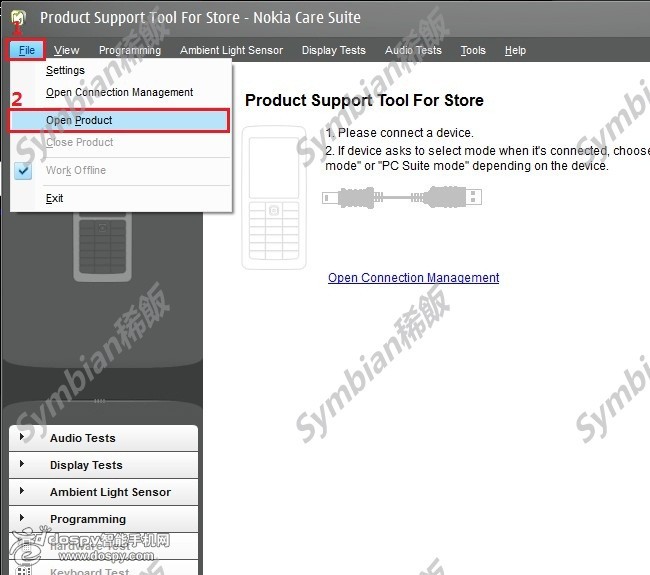Open the File menu

tap(27, 50)
